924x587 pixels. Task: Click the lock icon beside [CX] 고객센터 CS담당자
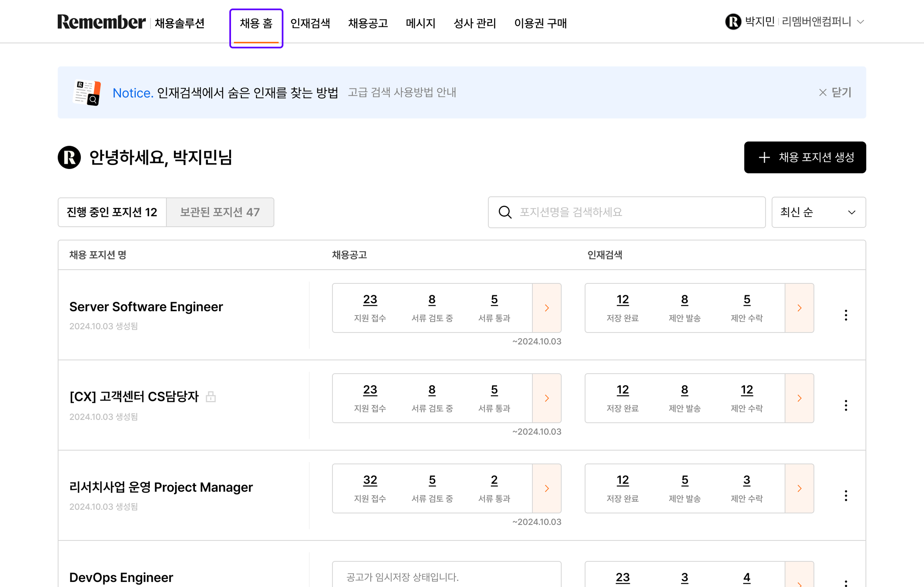[x=211, y=397]
